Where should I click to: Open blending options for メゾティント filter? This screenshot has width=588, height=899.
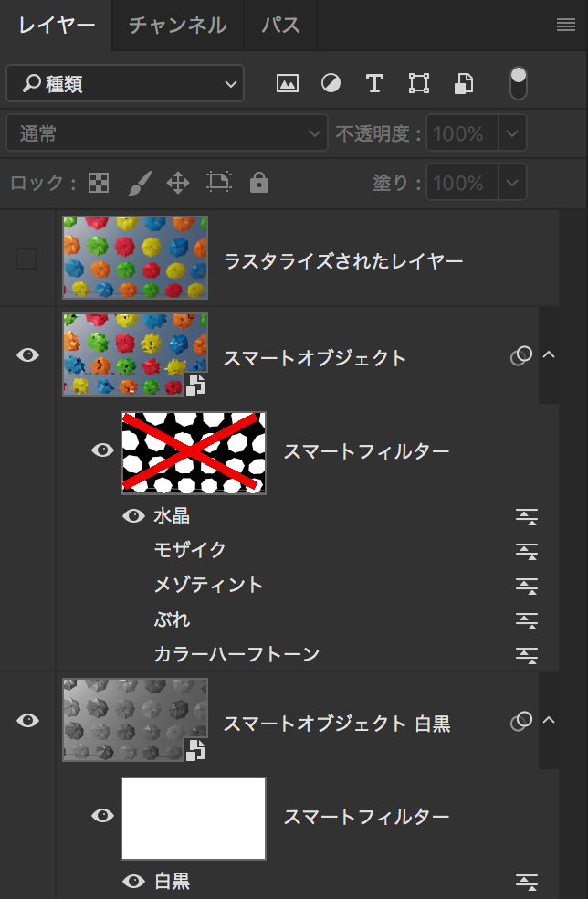526,586
